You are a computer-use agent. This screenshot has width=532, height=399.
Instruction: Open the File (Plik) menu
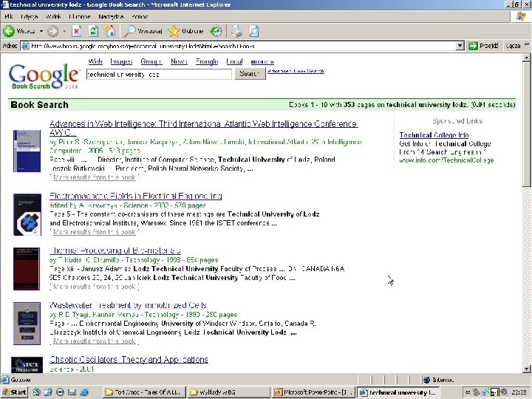coord(9,16)
